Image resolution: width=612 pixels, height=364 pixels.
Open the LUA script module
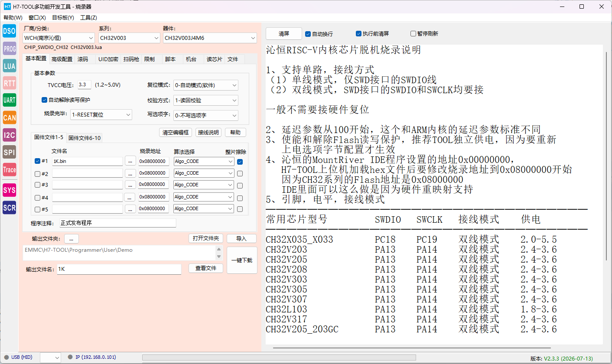click(9, 66)
